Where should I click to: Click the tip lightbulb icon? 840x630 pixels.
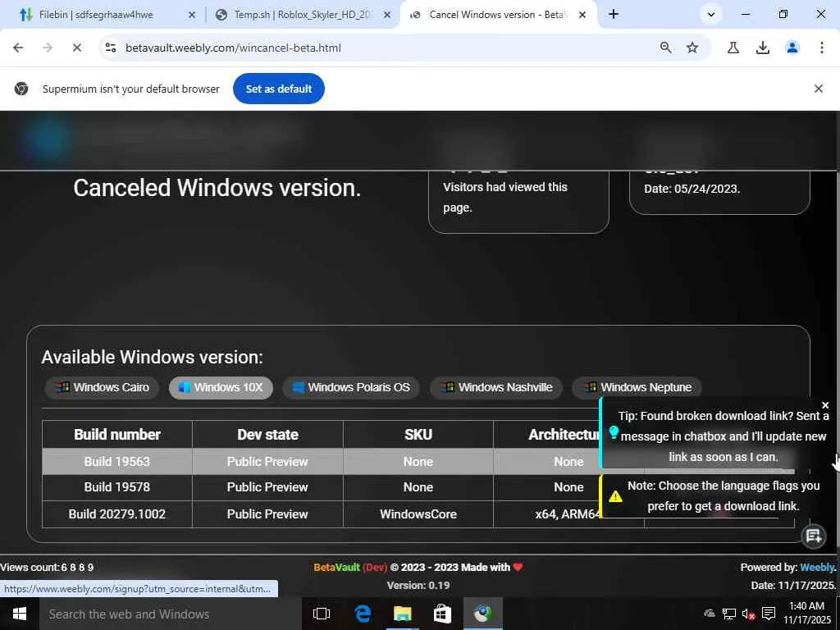pos(614,431)
